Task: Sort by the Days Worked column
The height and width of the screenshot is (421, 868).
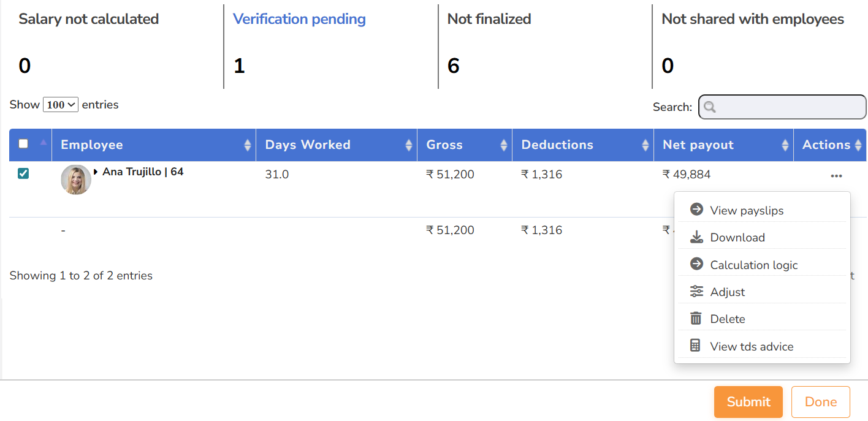Action: (x=336, y=145)
